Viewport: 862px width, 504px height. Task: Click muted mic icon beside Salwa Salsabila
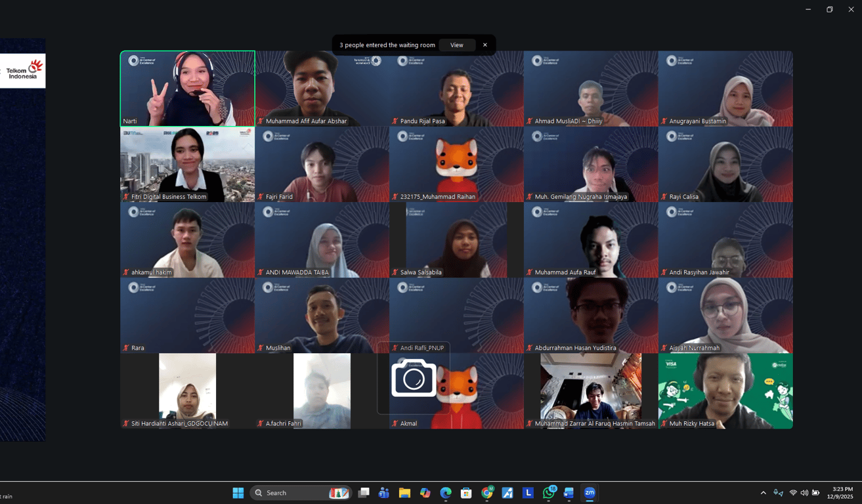[395, 272]
